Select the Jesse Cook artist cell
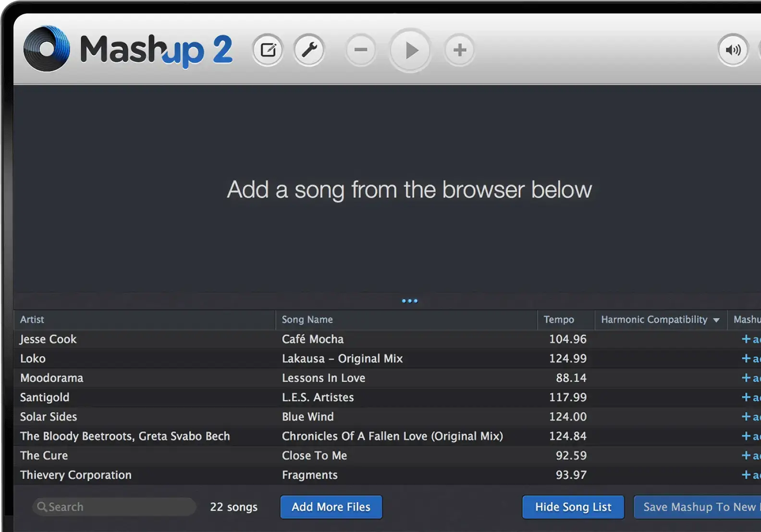The height and width of the screenshot is (532, 761). click(48, 339)
